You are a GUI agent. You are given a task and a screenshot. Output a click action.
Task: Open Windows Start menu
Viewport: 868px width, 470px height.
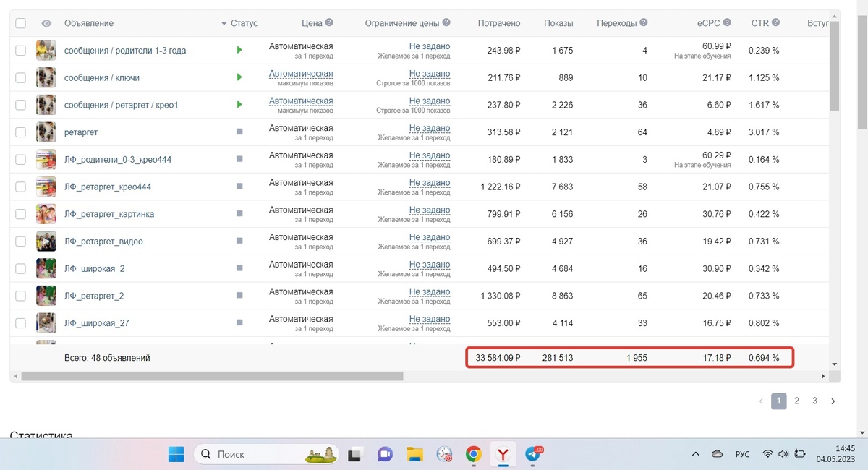tap(176, 454)
